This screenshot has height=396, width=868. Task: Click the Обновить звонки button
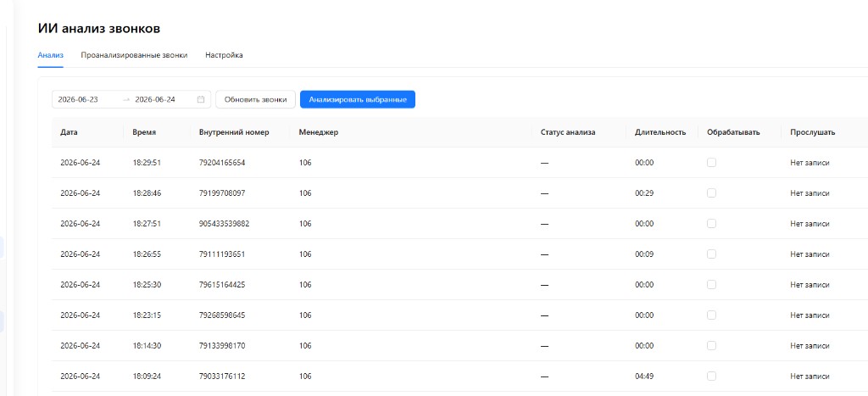click(255, 100)
